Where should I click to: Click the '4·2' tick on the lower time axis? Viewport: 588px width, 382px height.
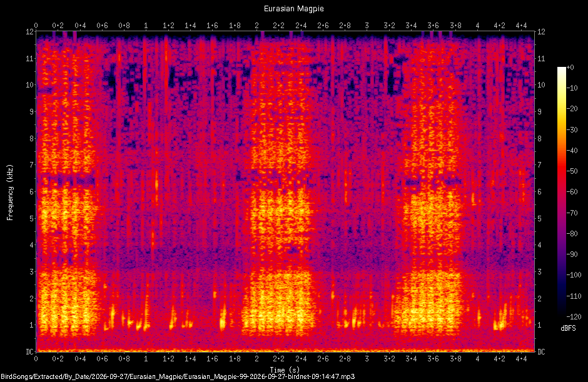point(500,359)
